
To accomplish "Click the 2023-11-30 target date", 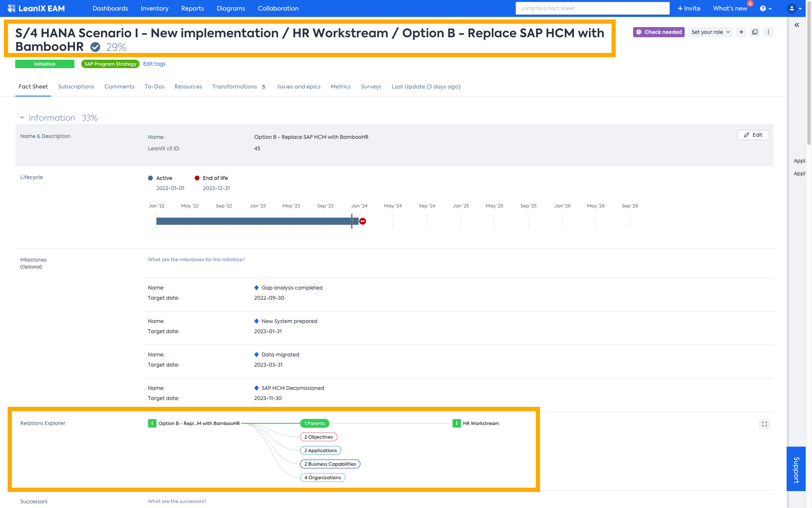I will click(x=268, y=398).
